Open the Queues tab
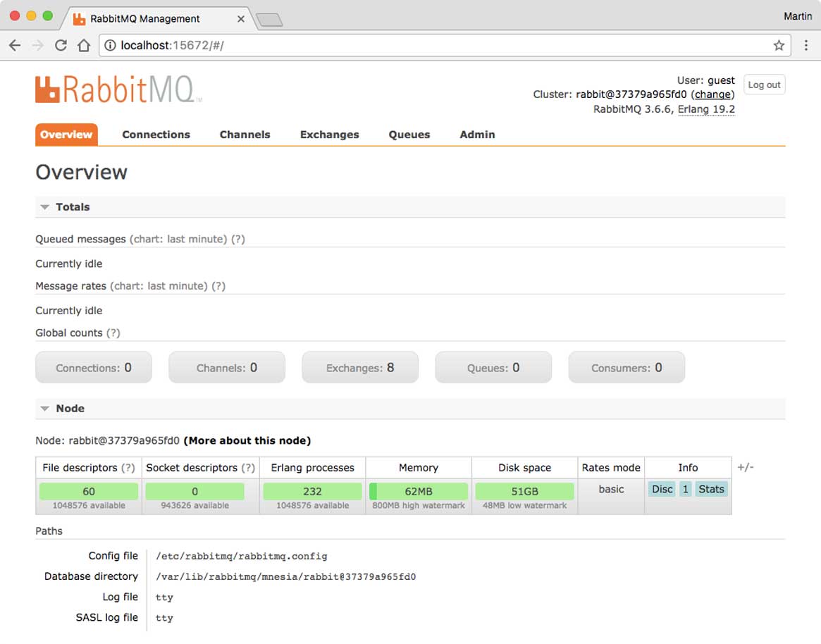The height and width of the screenshot is (644, 821). [x=409, y=135]
